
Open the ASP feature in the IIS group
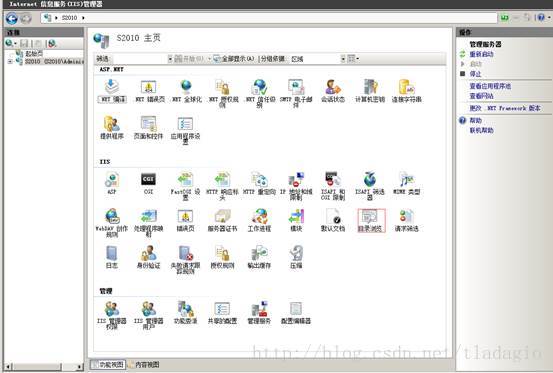click(x=112, y=183)
